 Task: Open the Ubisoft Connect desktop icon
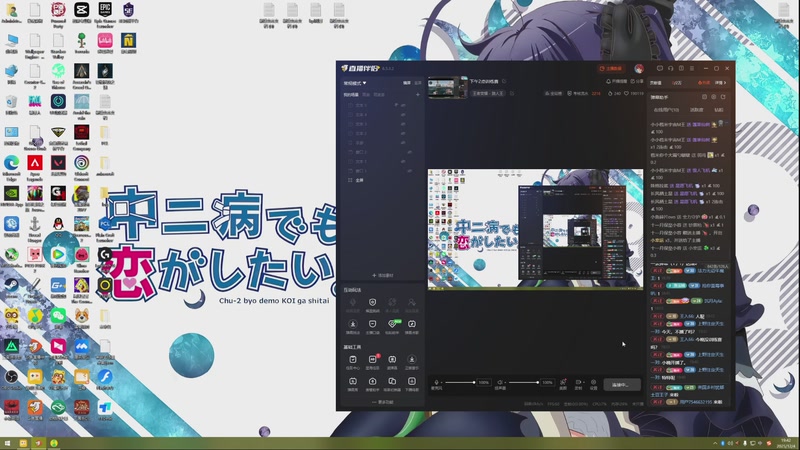click(81, 167)
